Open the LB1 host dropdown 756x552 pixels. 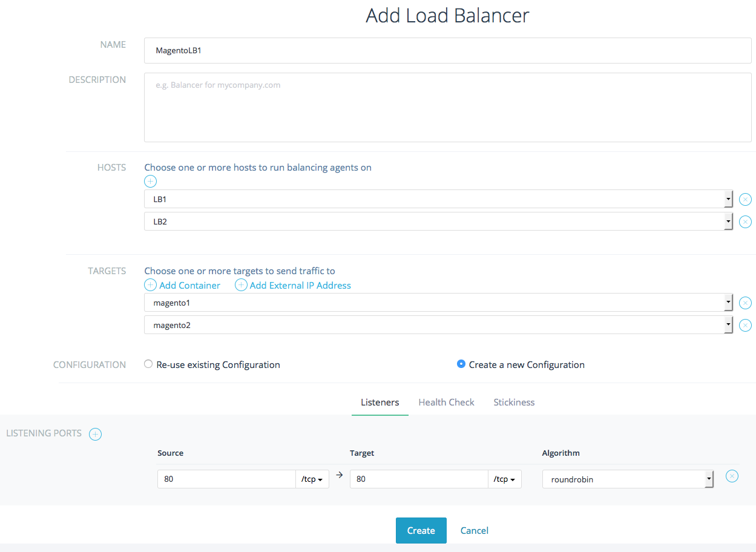point(438,199)
